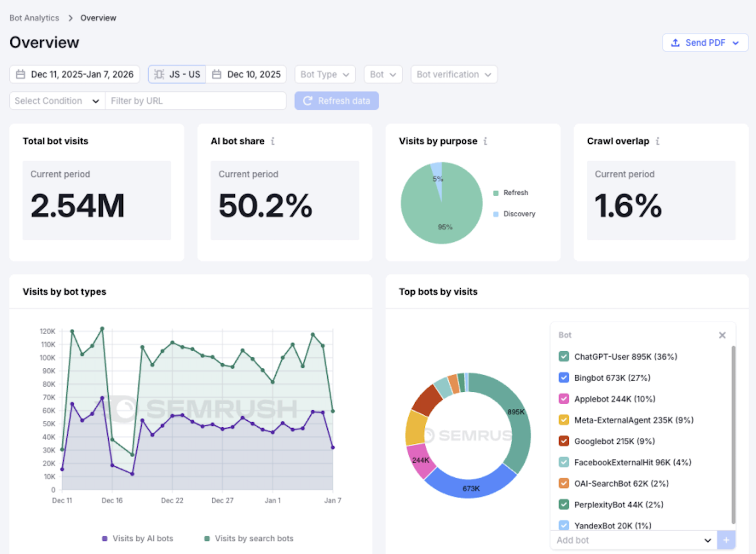Open the Bot Type dropdown
This screenshot has height=554, width=756.
pos(325,74)
